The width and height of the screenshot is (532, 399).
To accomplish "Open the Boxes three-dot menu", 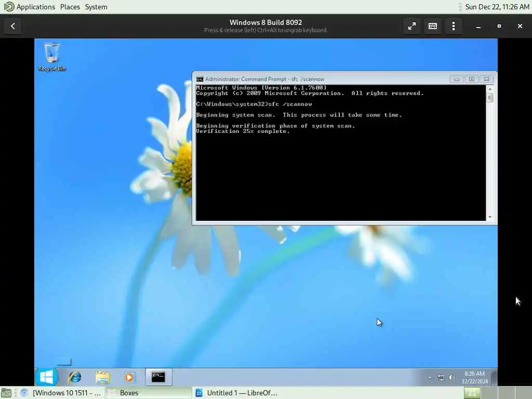I will pos(454,26).
